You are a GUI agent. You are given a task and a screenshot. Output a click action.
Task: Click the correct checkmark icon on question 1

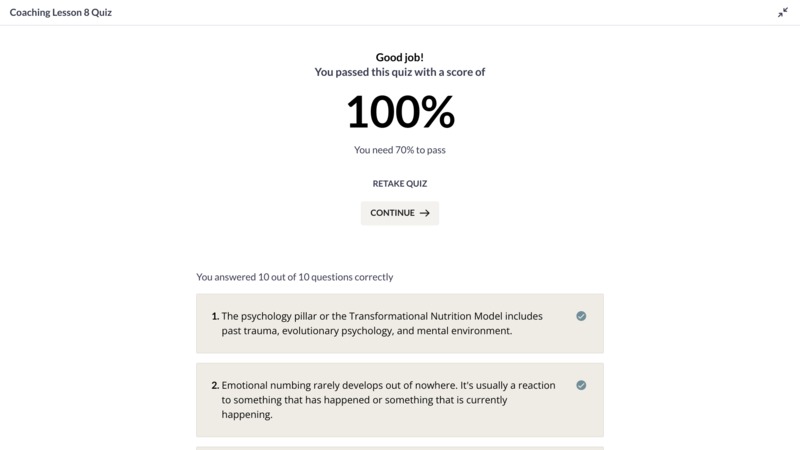coord(581,316)
